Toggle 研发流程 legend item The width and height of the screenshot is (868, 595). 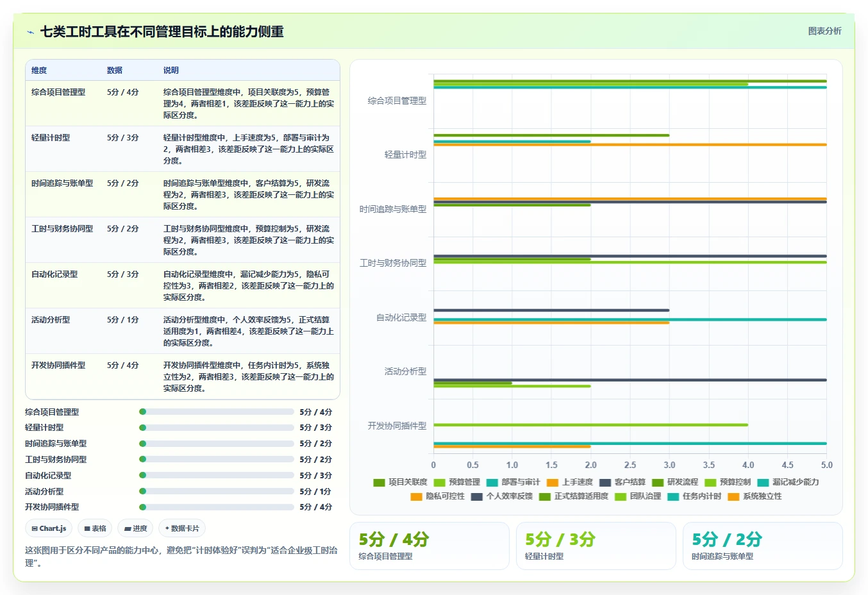point(674,482)
